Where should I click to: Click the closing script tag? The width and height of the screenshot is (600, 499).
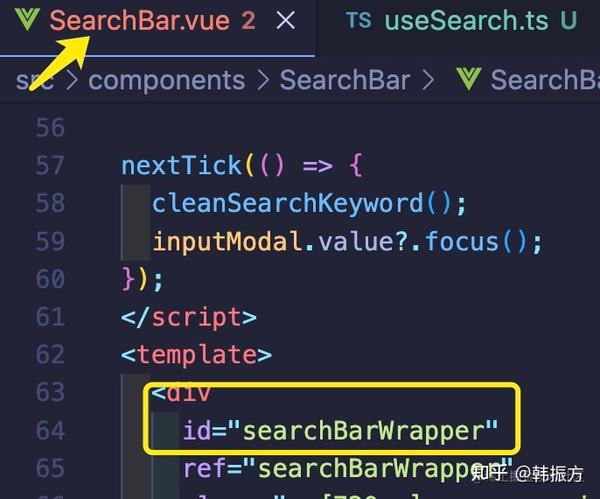click(x=189, y=318)
